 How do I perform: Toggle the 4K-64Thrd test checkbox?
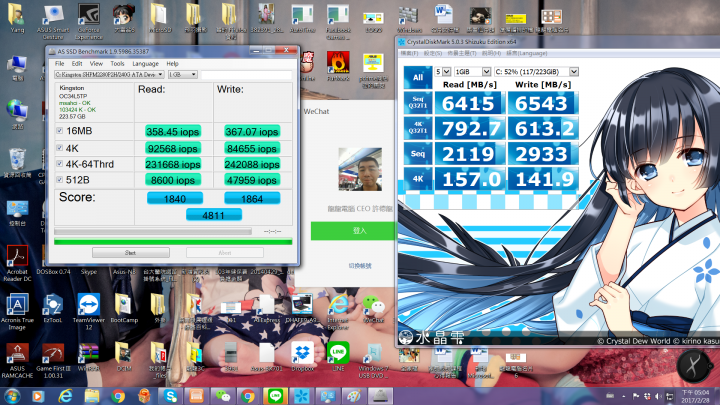coord(60,164)
